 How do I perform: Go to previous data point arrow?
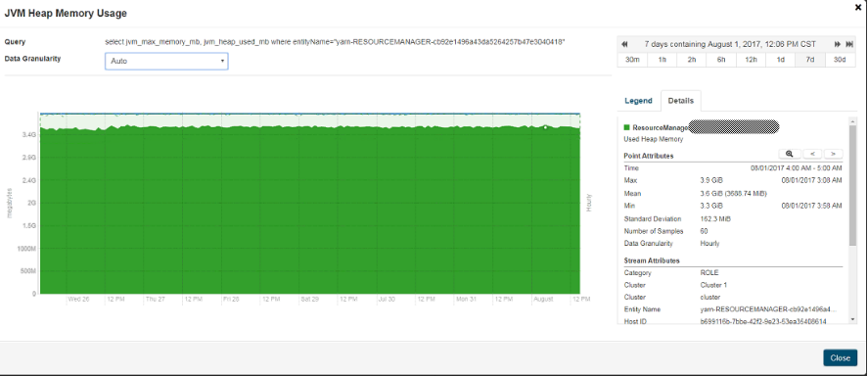[812, 154]
